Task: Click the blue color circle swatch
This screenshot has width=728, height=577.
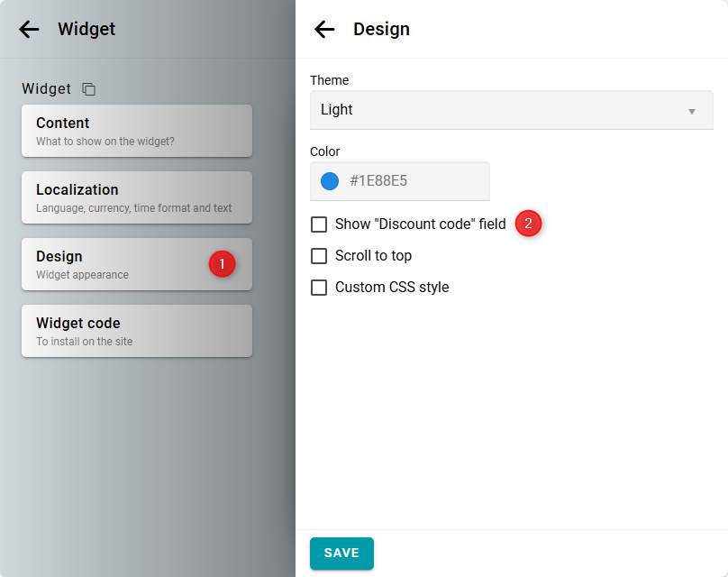Action: tap(330, 181)
